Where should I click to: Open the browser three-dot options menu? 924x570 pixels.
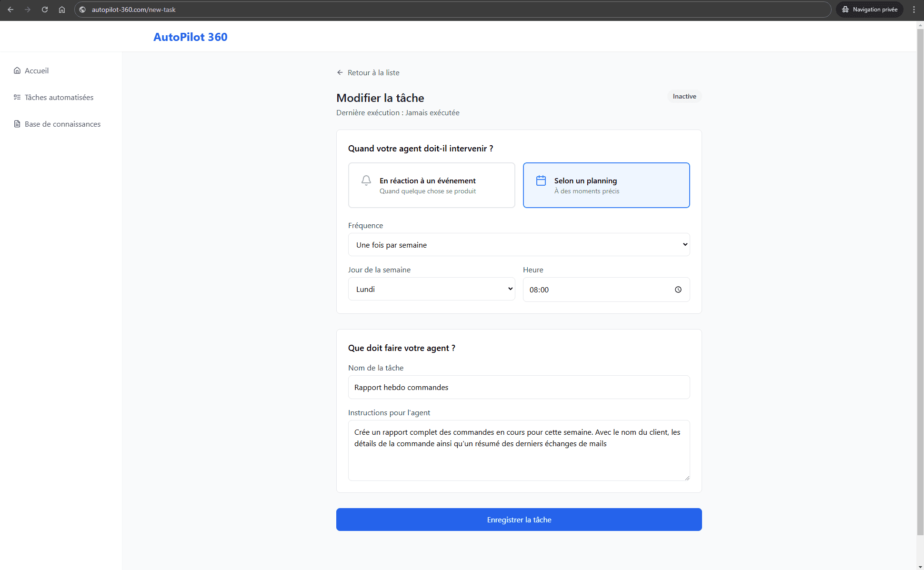tap(914, 10)
